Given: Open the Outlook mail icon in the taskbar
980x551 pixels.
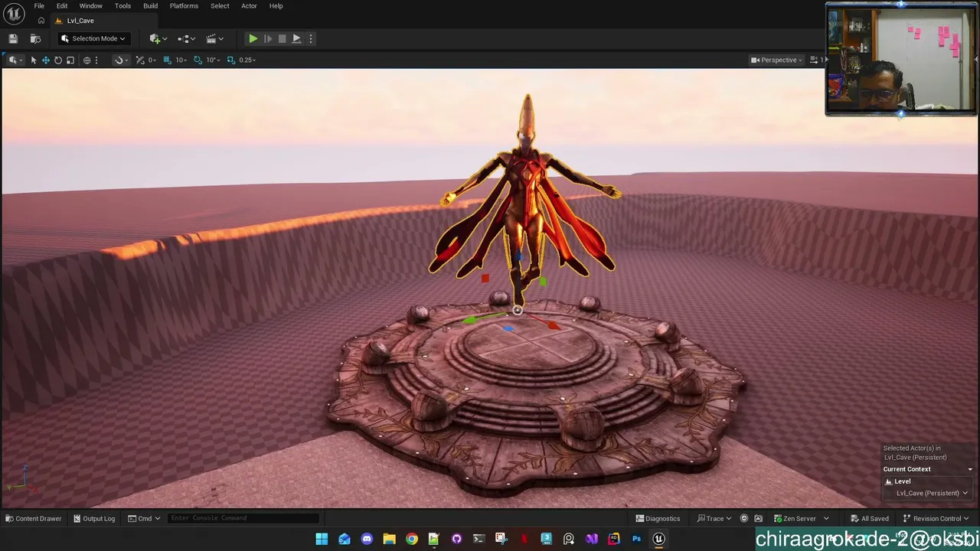Looking at the screenshot, I should pos(345,539).
